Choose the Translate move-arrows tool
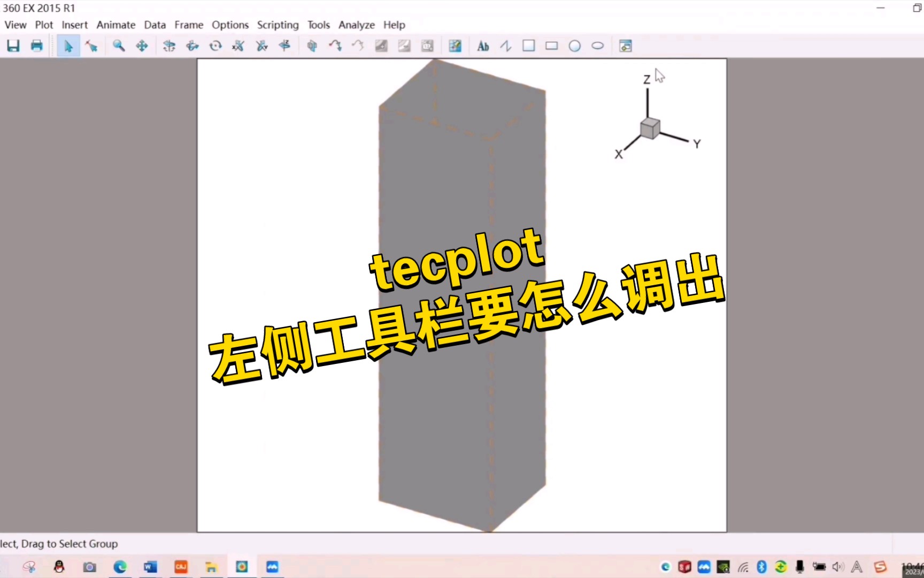This screenshot has height=578, width=924. pyautogui.click(x=142, y=46)
